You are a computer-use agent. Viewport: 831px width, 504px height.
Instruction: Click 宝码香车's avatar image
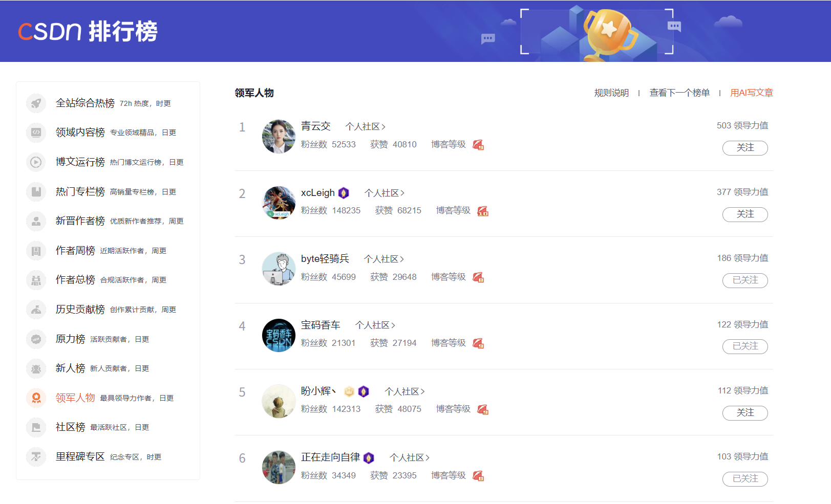tap(279, 336)
